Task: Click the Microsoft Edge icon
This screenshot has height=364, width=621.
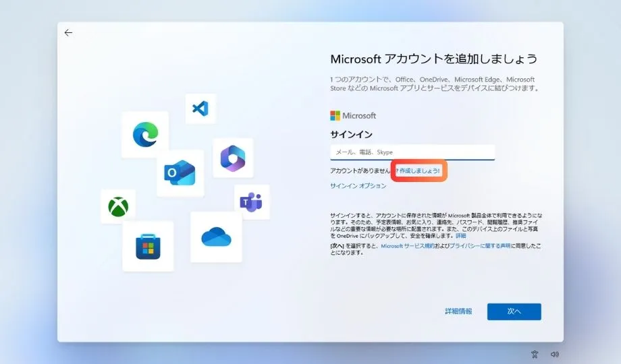Action: coord(145,135)
